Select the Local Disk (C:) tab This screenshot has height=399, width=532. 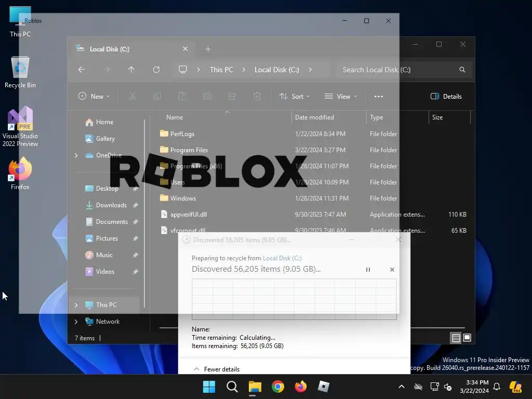[x=130, y=49]
